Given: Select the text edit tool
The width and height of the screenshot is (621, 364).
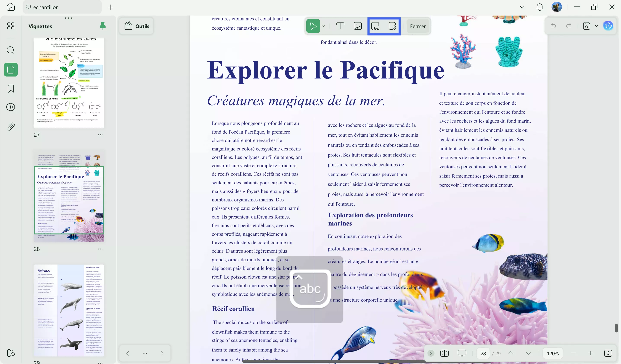Looking at the screenshot, I should [x=340, y=26].
